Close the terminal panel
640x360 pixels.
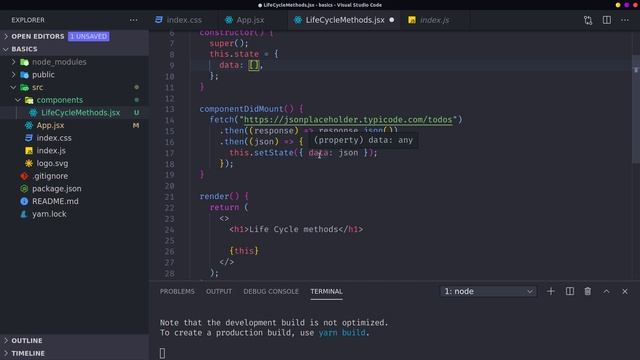click(x=624, y=291)
